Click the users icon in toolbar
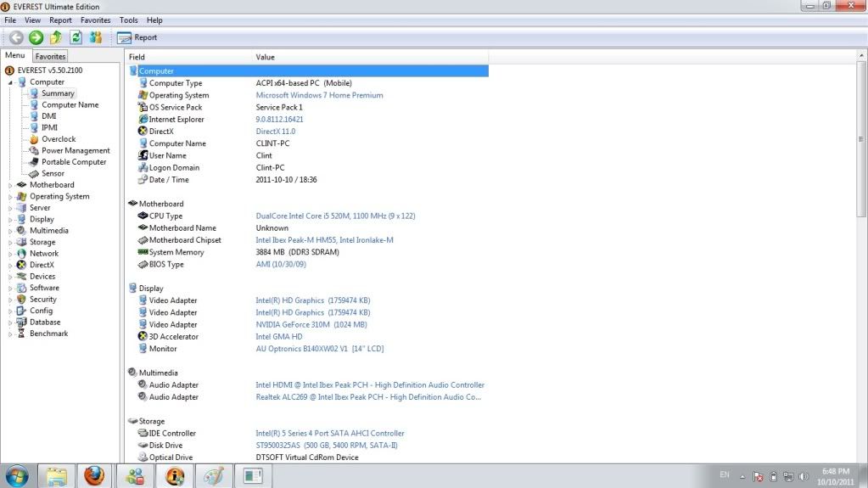Image resolution: width=868 pixels, height=488 pixels. [95, 37]
